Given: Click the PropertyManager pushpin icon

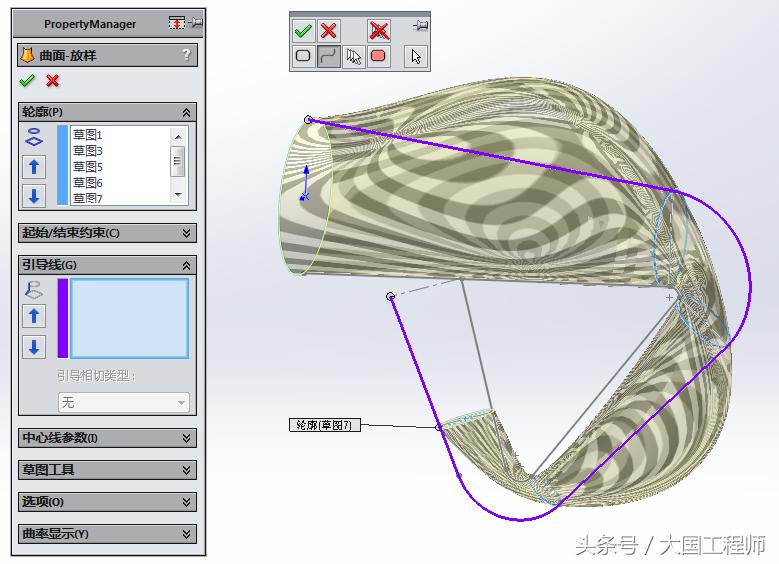Looking at the screenshot, I should (196, 23).
